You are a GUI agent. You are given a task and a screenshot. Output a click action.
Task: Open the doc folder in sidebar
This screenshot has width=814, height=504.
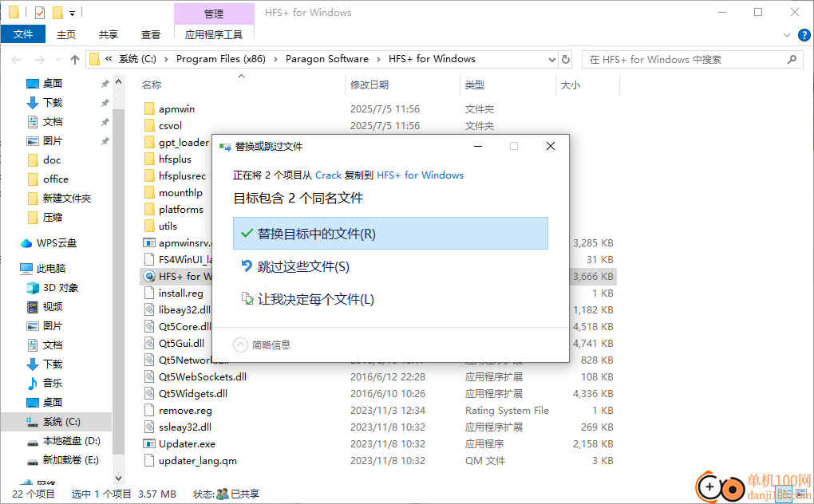(x=52, y=159)
